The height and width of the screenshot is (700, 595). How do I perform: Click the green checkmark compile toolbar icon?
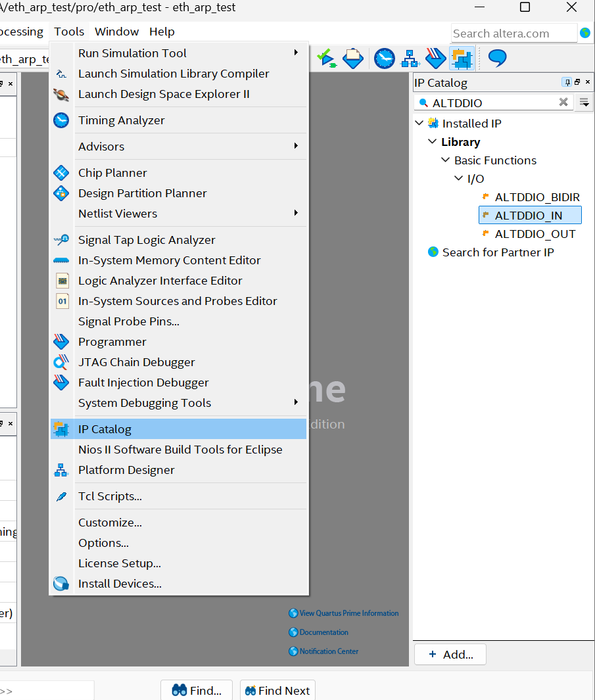coord(327,58)
